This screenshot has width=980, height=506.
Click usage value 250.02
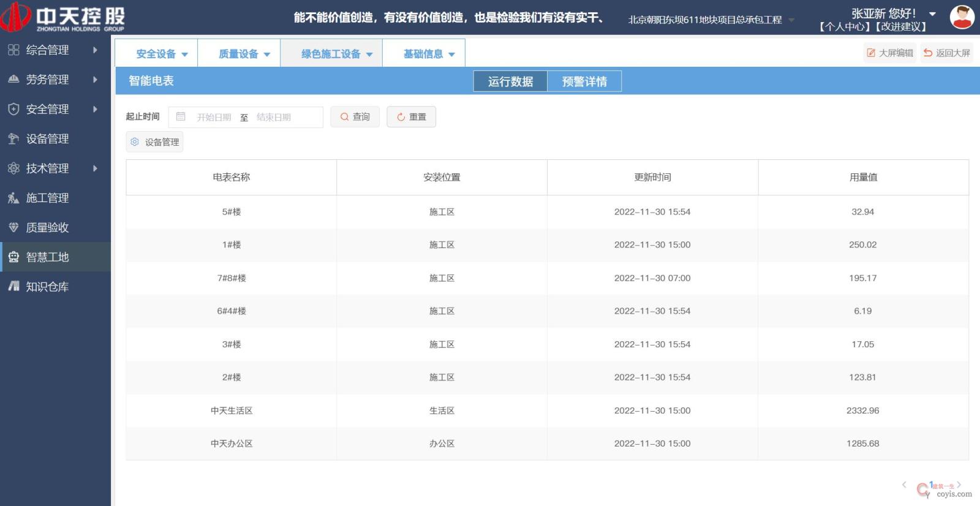(x=862, y=245)
